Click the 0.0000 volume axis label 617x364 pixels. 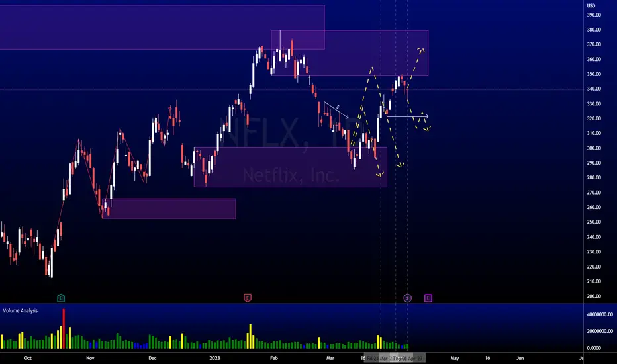point(594,348)
